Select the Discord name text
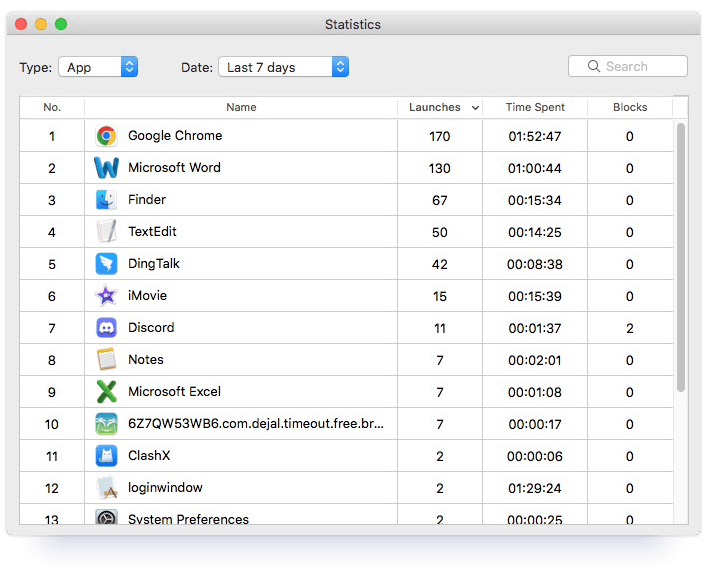 coord(151,328)
